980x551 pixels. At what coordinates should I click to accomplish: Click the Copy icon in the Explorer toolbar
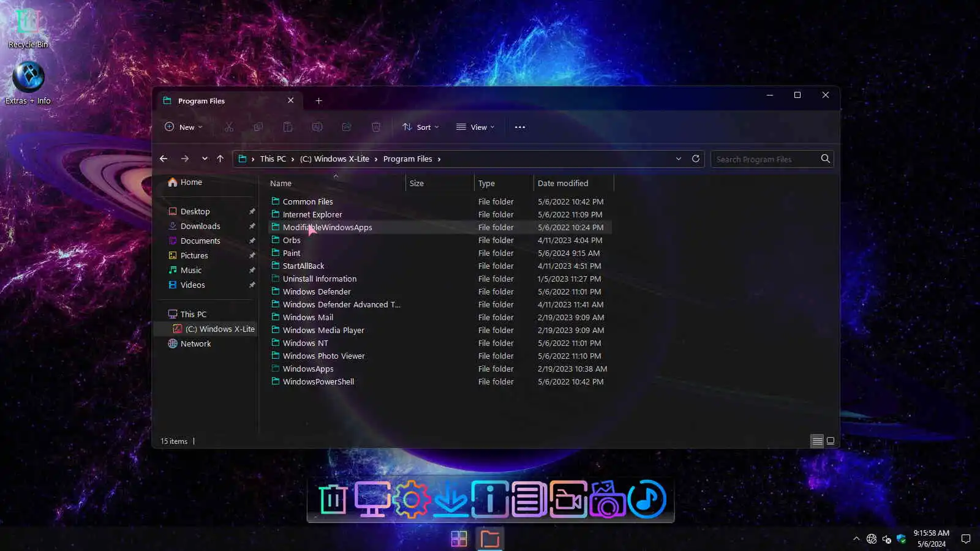pyautogui.click(x=258, y=127)
